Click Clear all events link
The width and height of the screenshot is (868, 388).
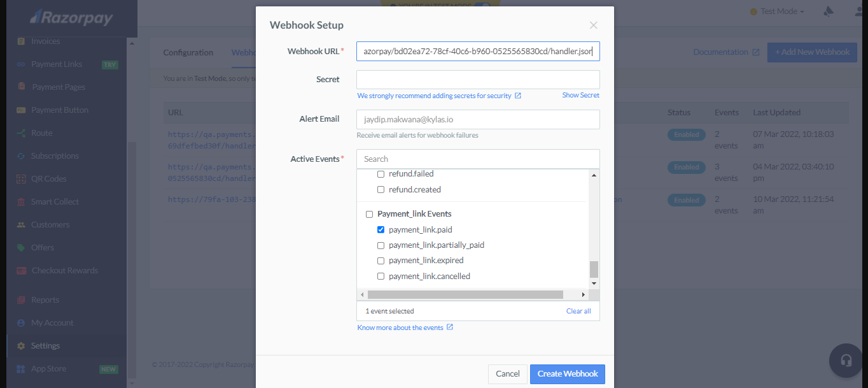(578, 311)
